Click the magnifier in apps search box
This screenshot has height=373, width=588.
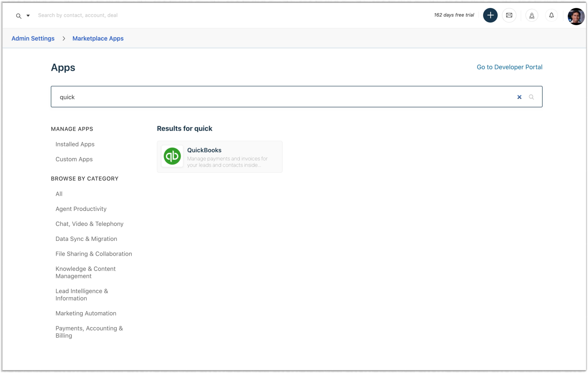tap(531, 97)
